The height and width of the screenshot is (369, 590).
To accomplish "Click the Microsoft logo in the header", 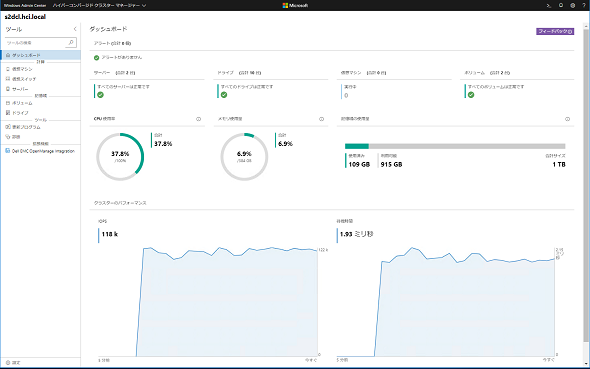I will [x=295, y=5].
